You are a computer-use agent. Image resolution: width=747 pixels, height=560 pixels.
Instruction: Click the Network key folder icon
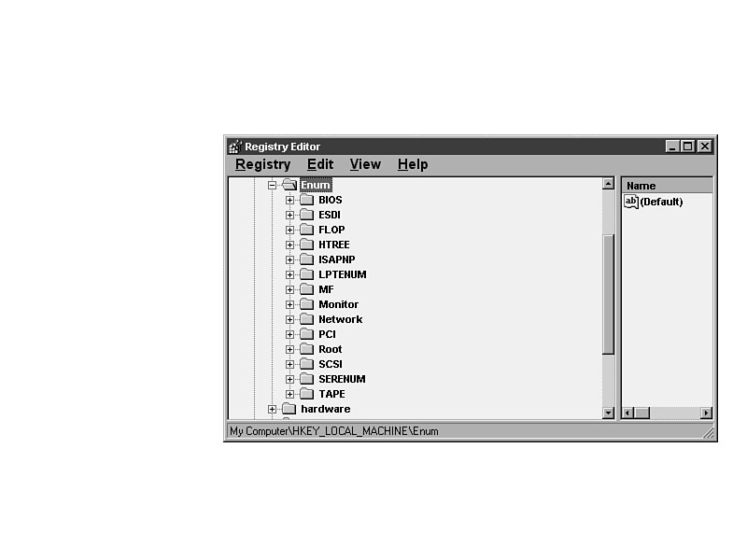[x=306, y=319]
